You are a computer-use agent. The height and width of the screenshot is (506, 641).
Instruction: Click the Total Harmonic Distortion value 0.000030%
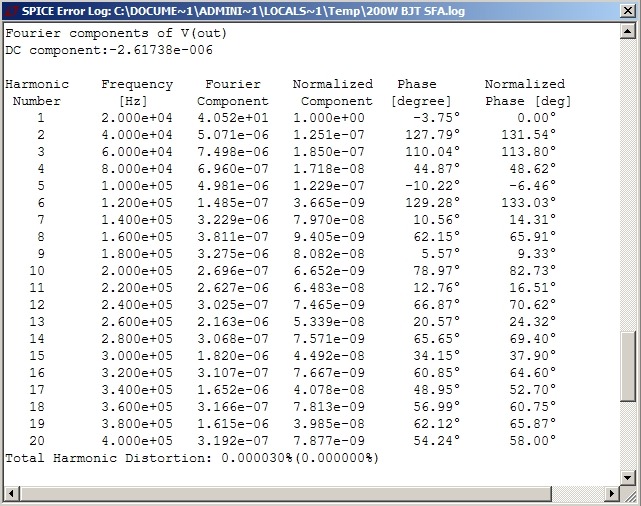tap(257, 458)
